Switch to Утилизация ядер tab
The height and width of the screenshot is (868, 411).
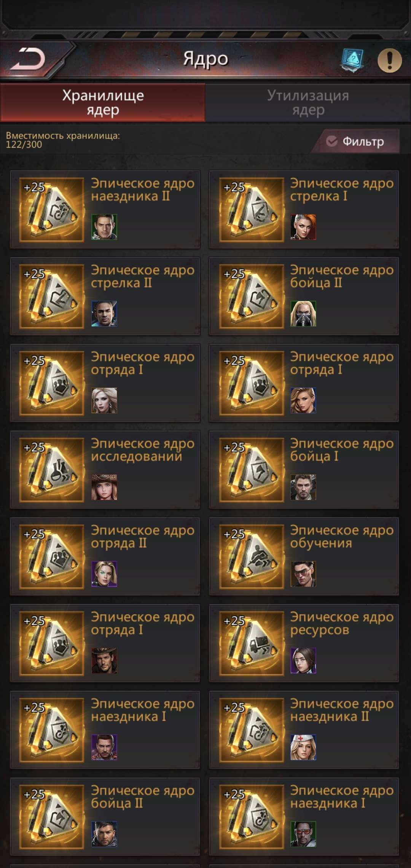point(308,102)
